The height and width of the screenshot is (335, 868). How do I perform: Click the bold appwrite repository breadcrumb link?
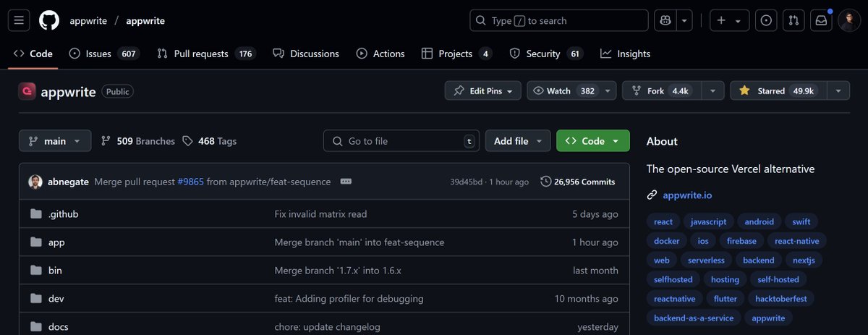[x=145, y=21]
